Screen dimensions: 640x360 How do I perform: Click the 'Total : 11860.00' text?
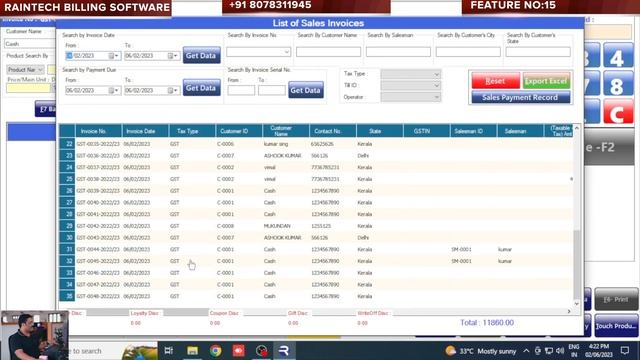point(487,322)
